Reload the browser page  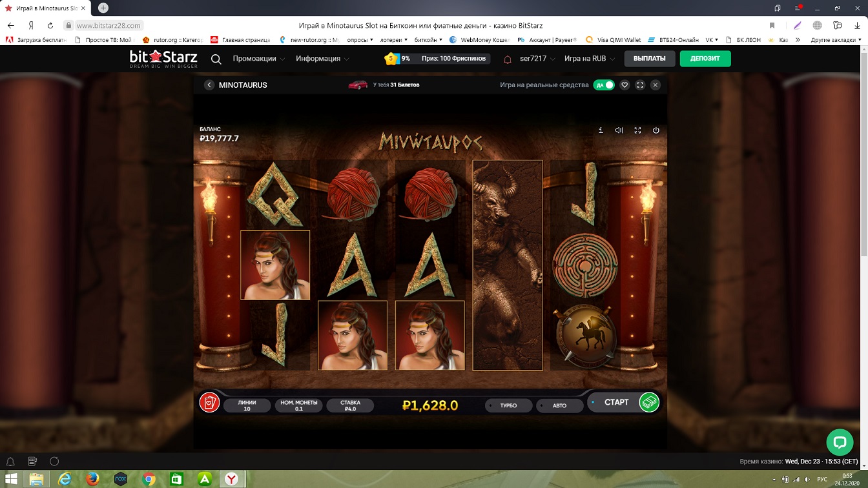coord(50,25)
